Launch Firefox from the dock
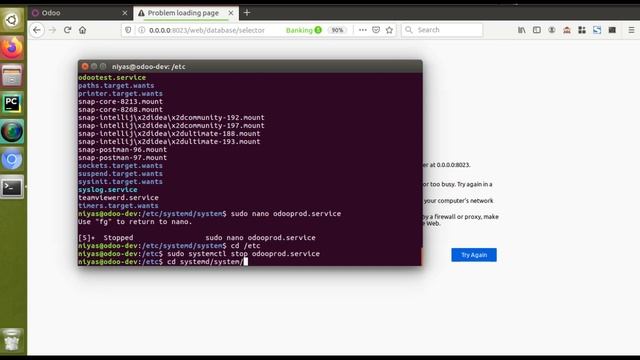This screenshot has height=360, width=640. click(x=12, y=48)
